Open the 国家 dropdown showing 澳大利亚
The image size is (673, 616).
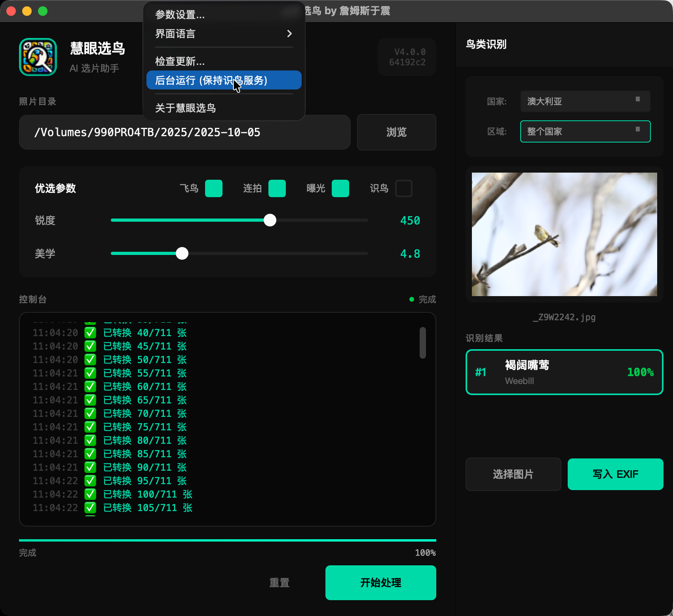(585, 102)
